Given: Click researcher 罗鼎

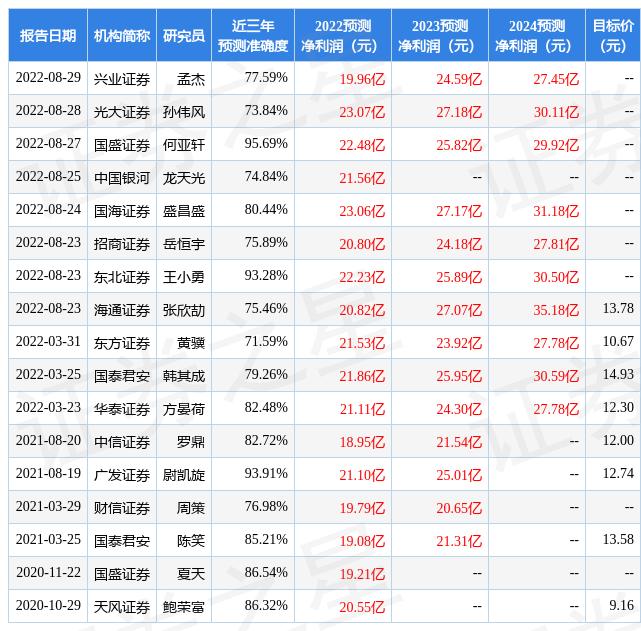Looking at the screenshot, I should click(x=191, y=442).
